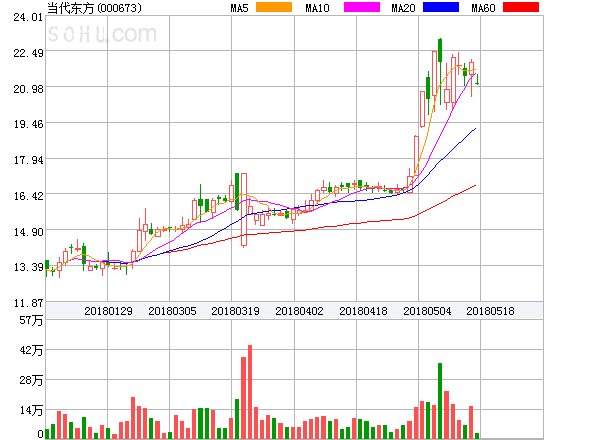Click the tallest red volume bar in March
This screenshot has width=600, height=440.
click(x=250, y=392)
